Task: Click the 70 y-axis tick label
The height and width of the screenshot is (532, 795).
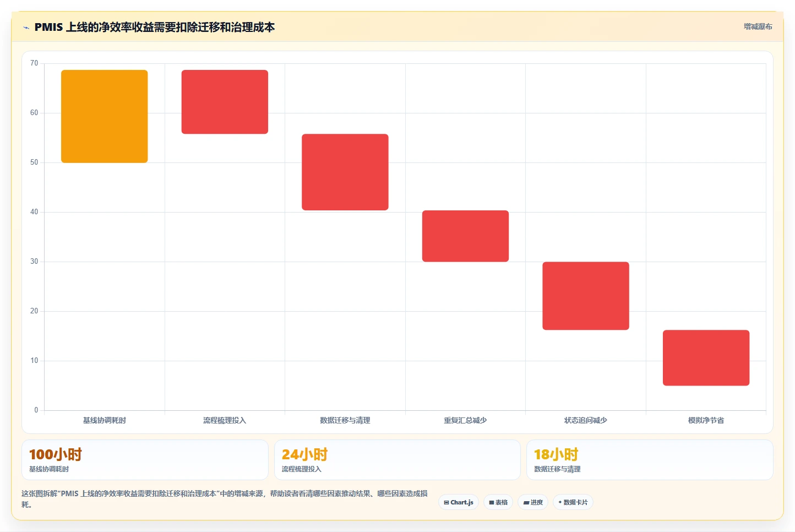Action: click(x=34, y=63)
